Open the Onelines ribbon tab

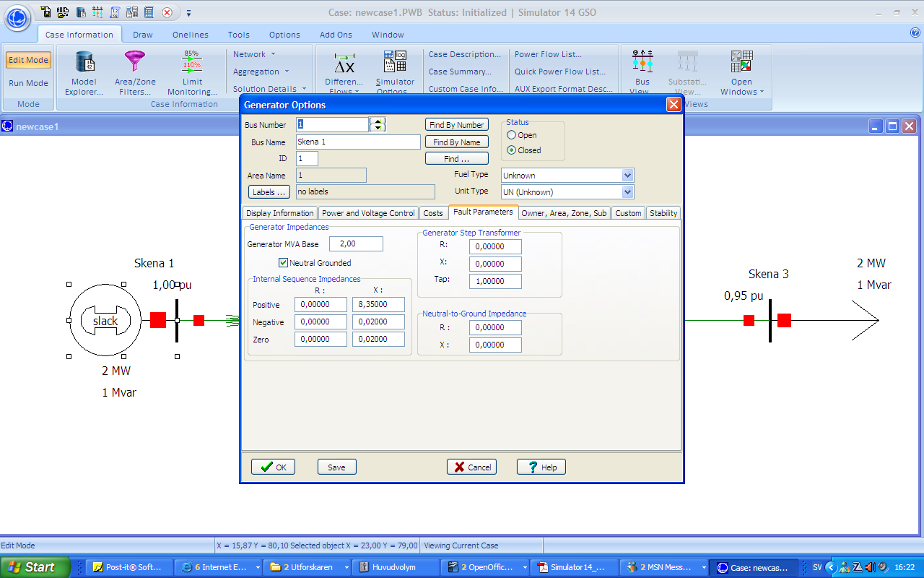tap(191, 35)
